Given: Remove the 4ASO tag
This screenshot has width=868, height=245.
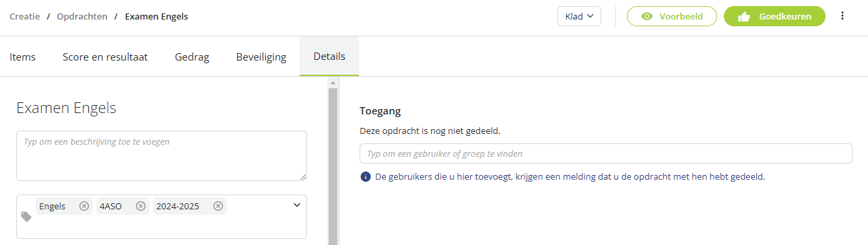Looking at the screenshot, I should tap(140, 206).
